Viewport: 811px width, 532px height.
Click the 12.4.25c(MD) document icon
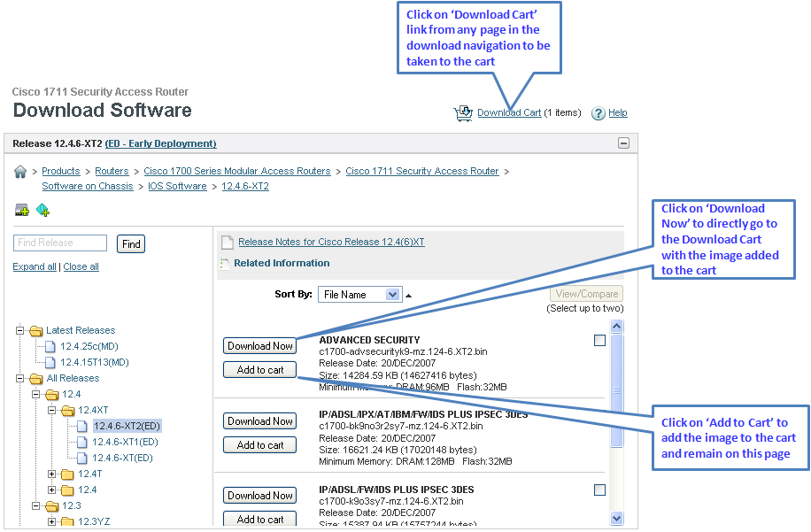[50, 346]
